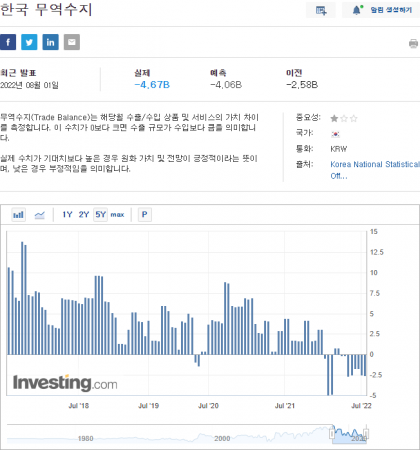Click the add-to-calendar icon button

pos(321,10)
